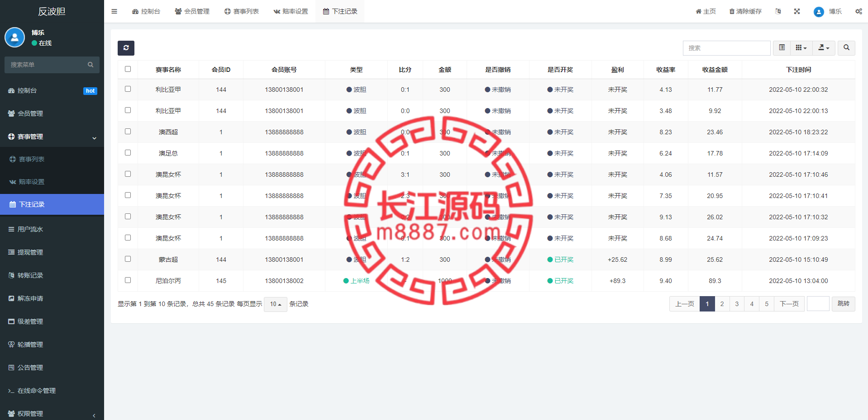
Task: Open 用户流水 in the sidebar
Action: [x=52, y=229]
